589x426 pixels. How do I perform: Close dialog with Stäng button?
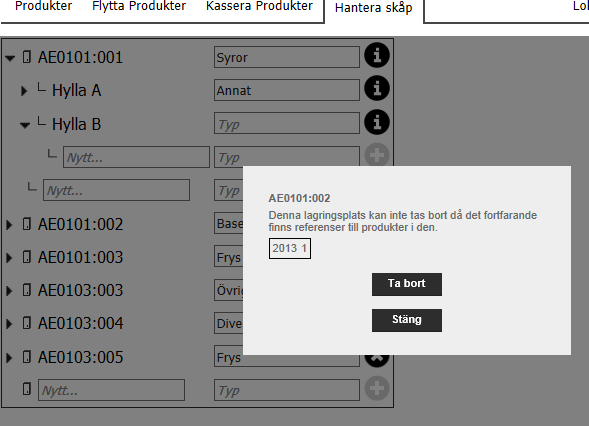(x=407, y=320)
